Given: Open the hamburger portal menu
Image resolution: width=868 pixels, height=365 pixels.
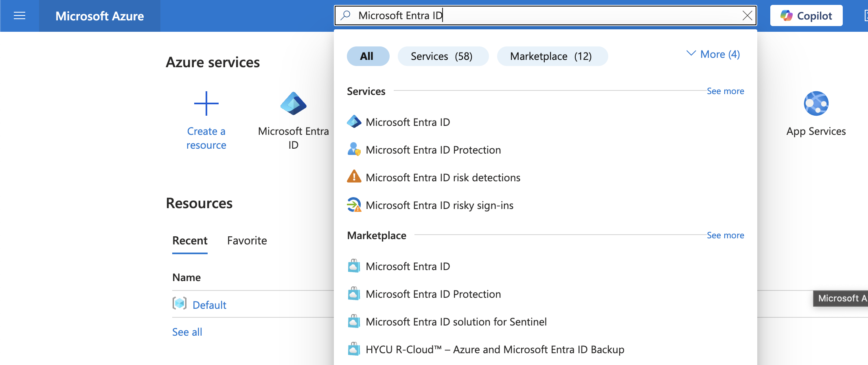Looking at the screenshot, I should pyautogui.click(x=20, y=16).
